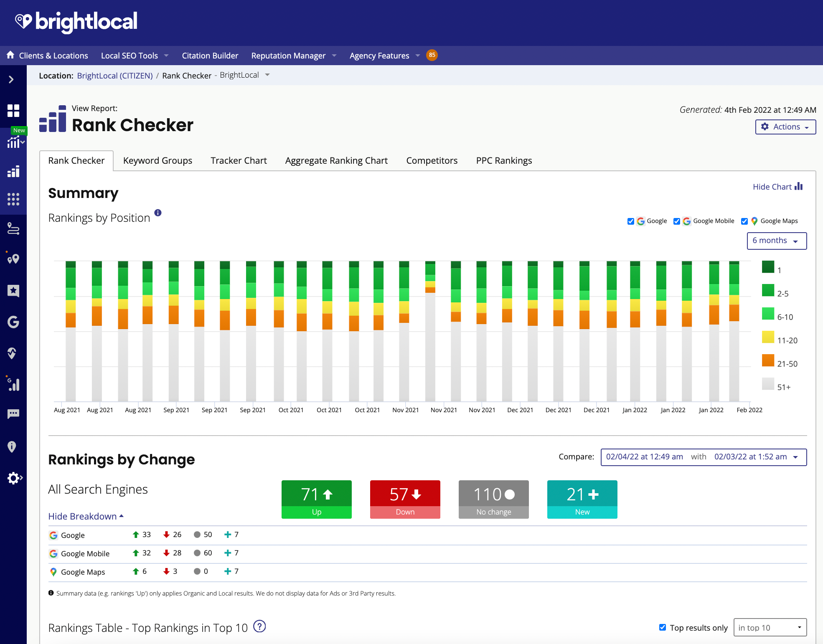Click the Hide Chart link

777,187
